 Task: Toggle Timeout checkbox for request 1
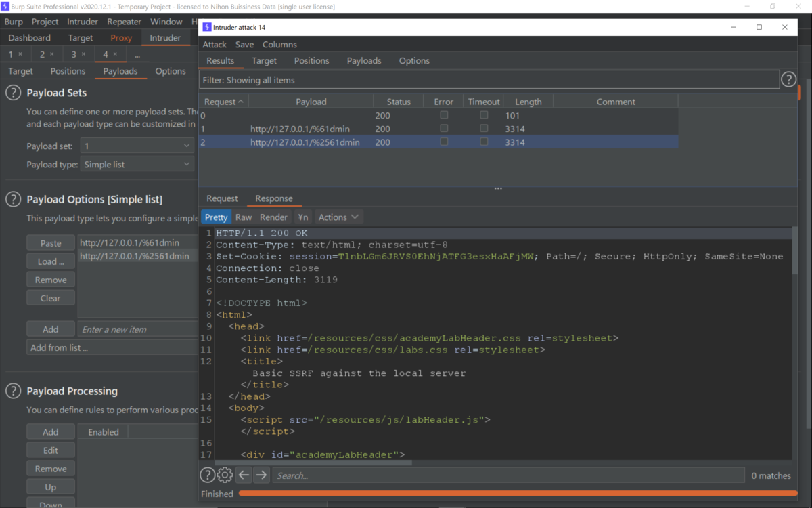point(484,128)
